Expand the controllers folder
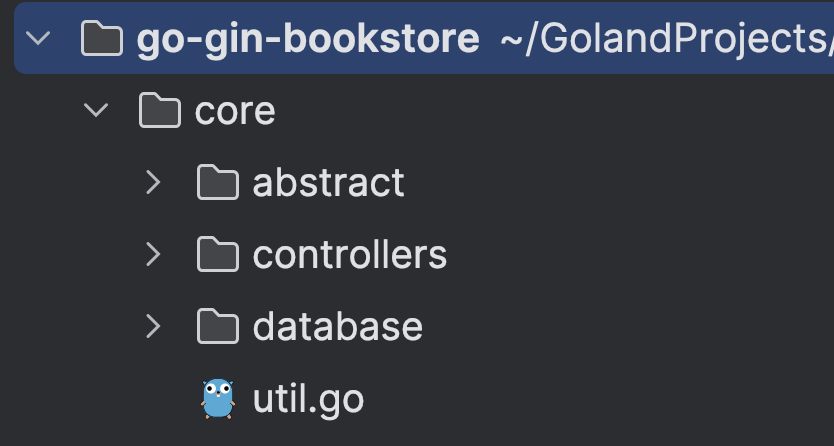The image size is (834, 446). (153, 254)
